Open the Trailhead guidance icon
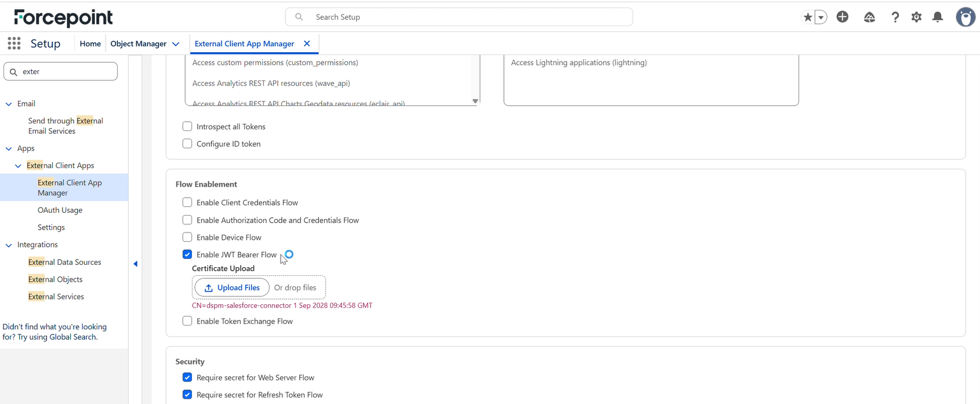Viewport: 980px width, 404px height. pos(869,17)
